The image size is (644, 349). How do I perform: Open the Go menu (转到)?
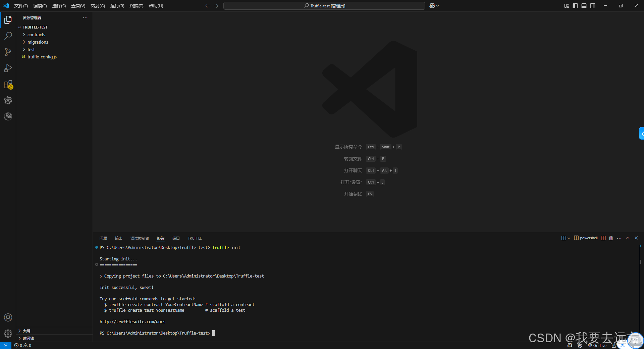(x=98, y=6)
